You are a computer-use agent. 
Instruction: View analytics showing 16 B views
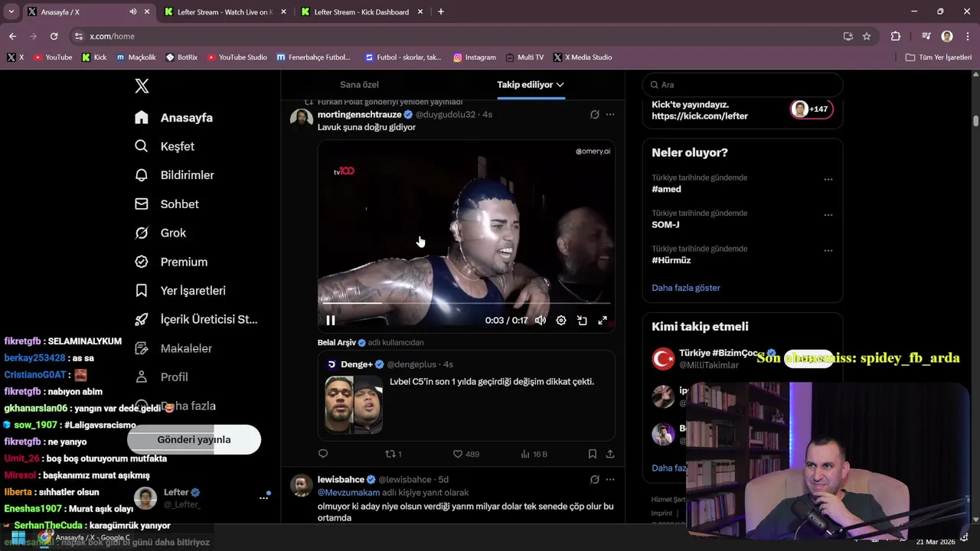click(534, 454)
